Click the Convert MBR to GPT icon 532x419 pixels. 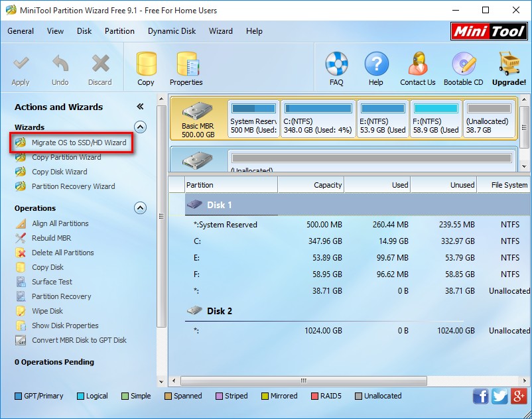pyautogui.click(x=21, y=340)
